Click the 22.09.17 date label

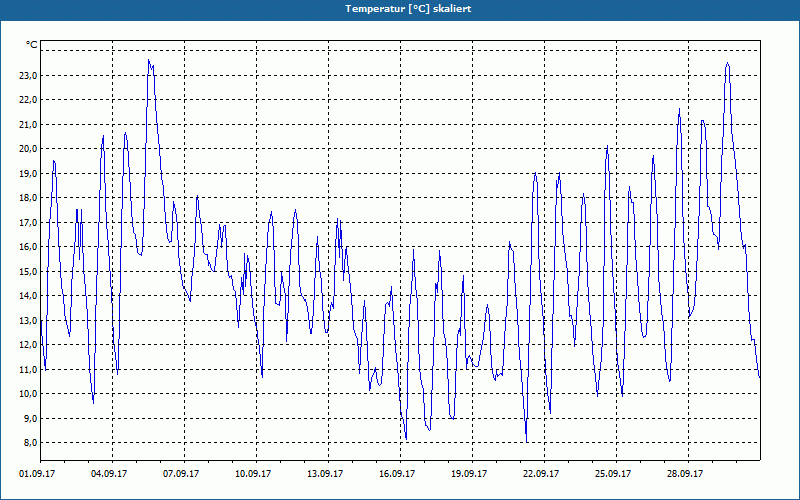point(541,473)
